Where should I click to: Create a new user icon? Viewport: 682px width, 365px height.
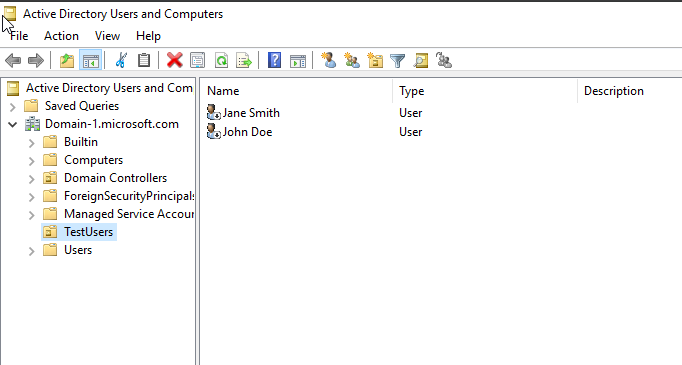pyautogui.click(x=328, y=60)
